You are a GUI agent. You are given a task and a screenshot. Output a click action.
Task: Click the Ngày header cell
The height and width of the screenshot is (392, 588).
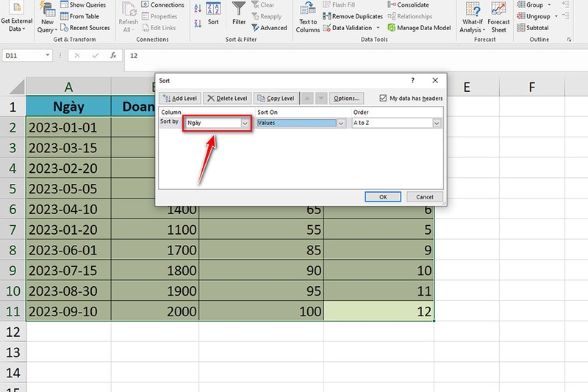pyautogui.click(x=68, y=107)
